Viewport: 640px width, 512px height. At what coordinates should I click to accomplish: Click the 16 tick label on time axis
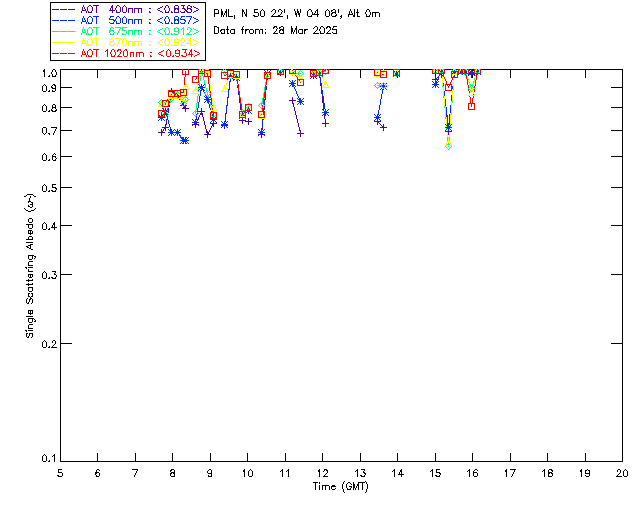pos(473,472)
